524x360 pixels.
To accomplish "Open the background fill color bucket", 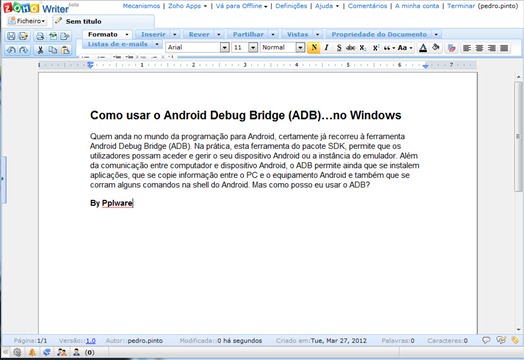I will pyautogui.click(x=435, y=48).
